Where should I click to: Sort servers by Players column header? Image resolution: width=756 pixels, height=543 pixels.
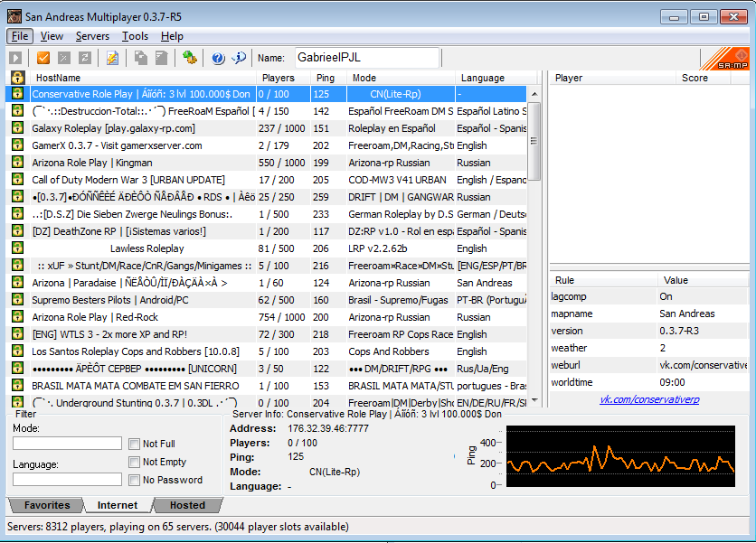(283, 78)
